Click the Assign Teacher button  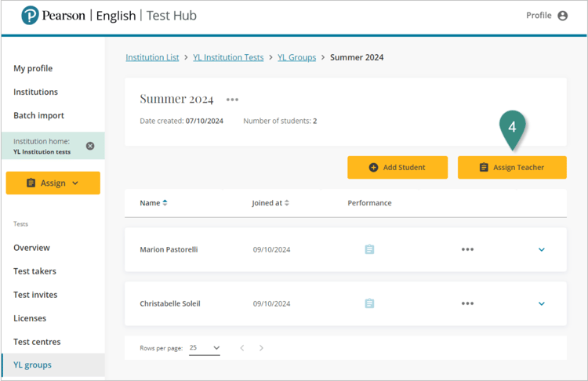tap(512, 167)
